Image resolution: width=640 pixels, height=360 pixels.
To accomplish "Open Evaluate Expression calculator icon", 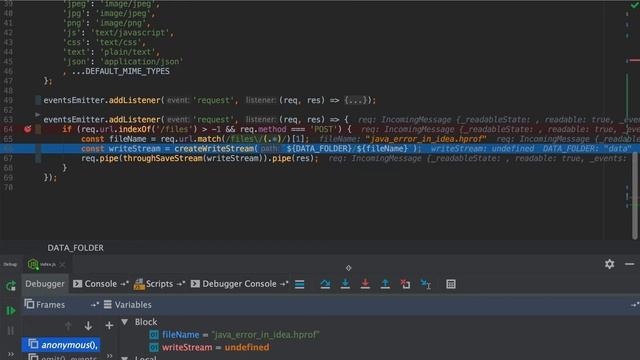I will pyautogui.click(x=451, y=284).
